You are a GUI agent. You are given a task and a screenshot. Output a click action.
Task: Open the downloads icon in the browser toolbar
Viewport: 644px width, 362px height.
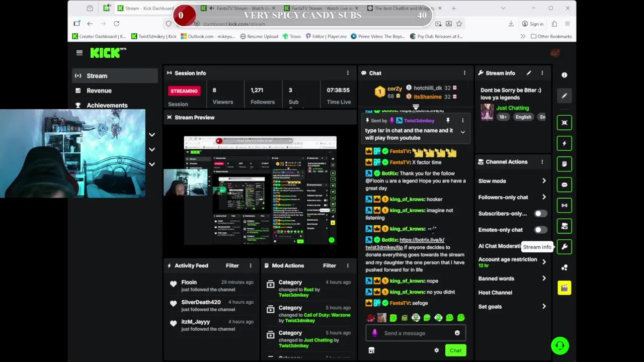pyautogui.click(x=511, y=24)
